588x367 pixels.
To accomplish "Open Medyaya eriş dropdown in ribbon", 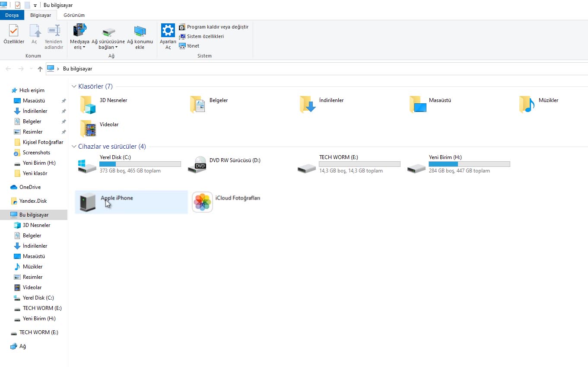I will tap(79, 37).
